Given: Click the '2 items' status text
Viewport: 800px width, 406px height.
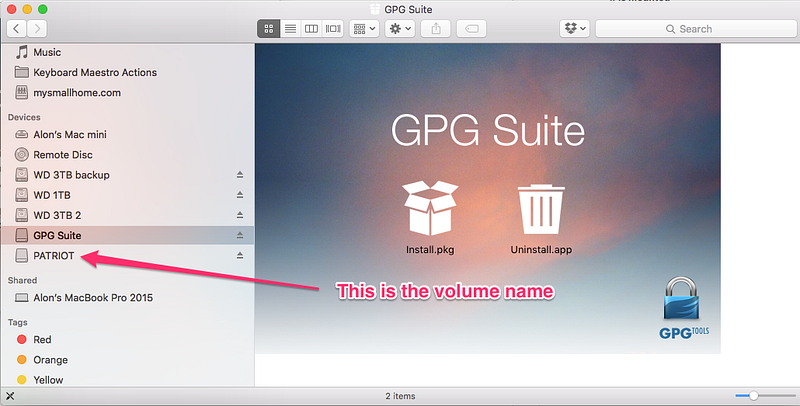Looking at the screenshot, I should point(401,396).
